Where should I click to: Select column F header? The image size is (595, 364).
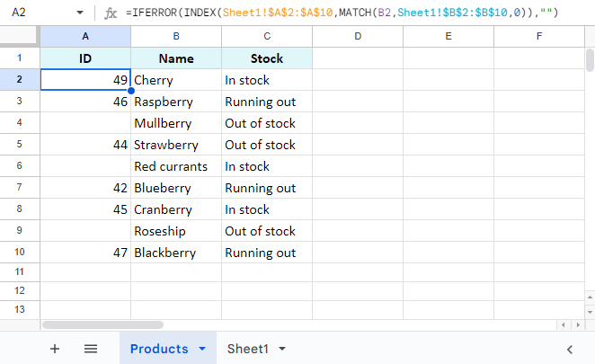click(539, 37)
